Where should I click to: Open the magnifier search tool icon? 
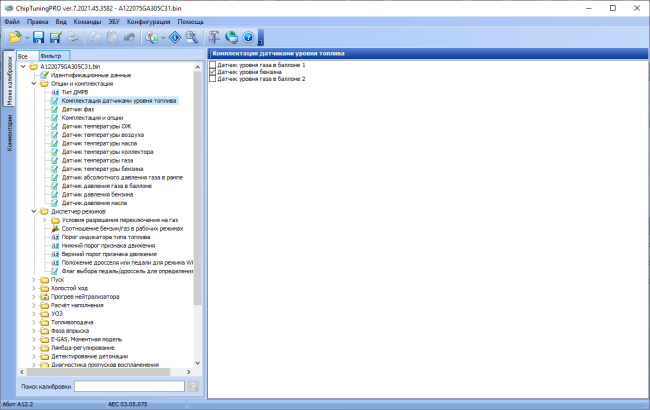point(192,37)
